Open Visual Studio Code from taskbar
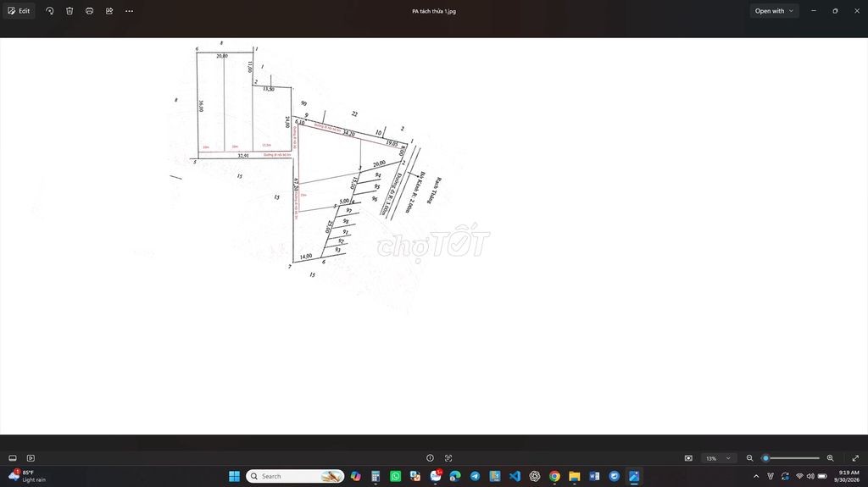Viewport: 868px width, 487px height. point(515,477)
